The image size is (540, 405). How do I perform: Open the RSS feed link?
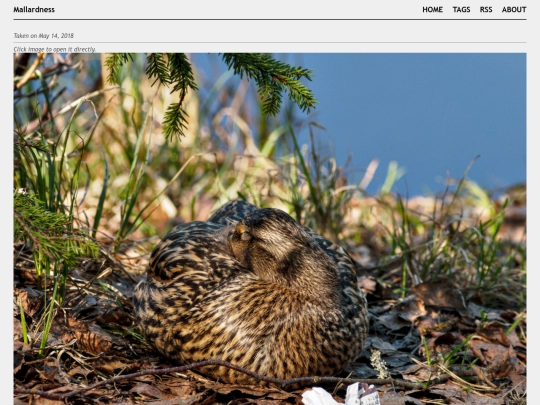486,10
